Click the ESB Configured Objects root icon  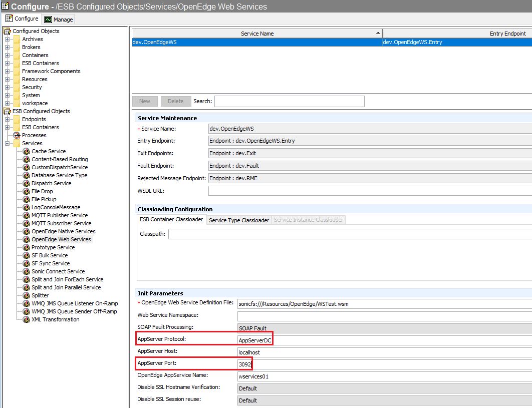pyautogui.click(x=7, y=111)
